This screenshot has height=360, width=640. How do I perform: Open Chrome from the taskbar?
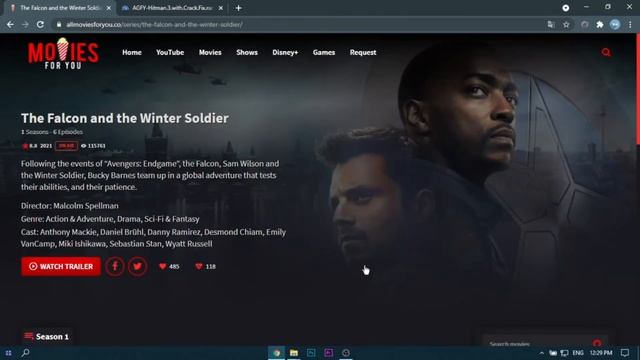(276, 353)
